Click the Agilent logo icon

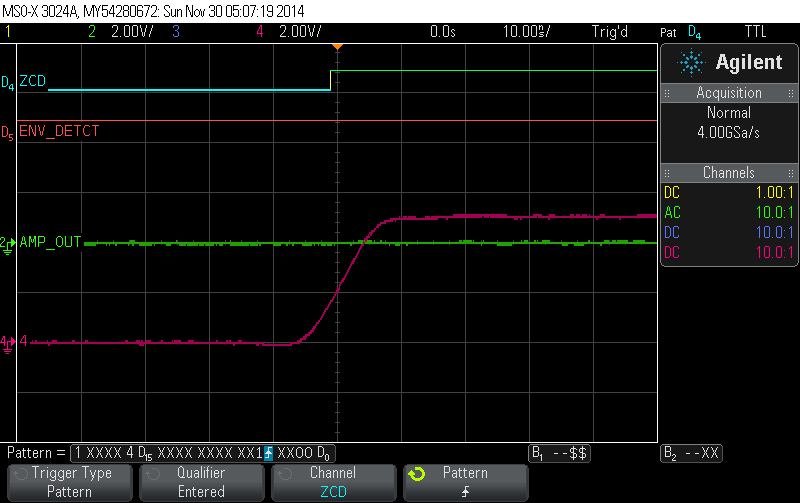691,62
